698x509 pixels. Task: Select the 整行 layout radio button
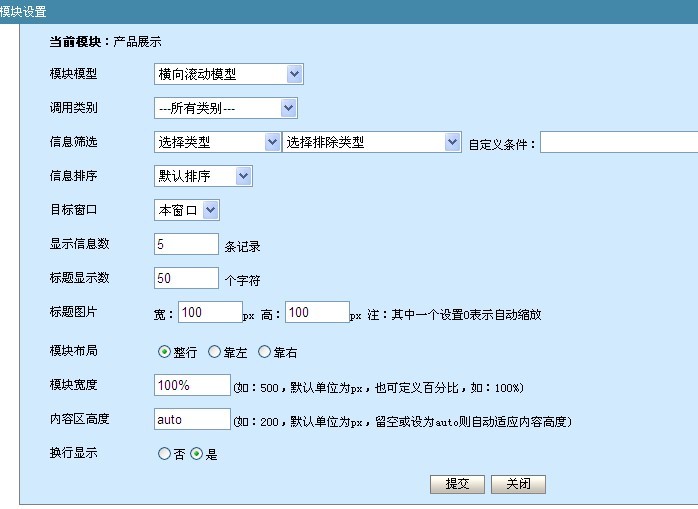coord(165,352)
